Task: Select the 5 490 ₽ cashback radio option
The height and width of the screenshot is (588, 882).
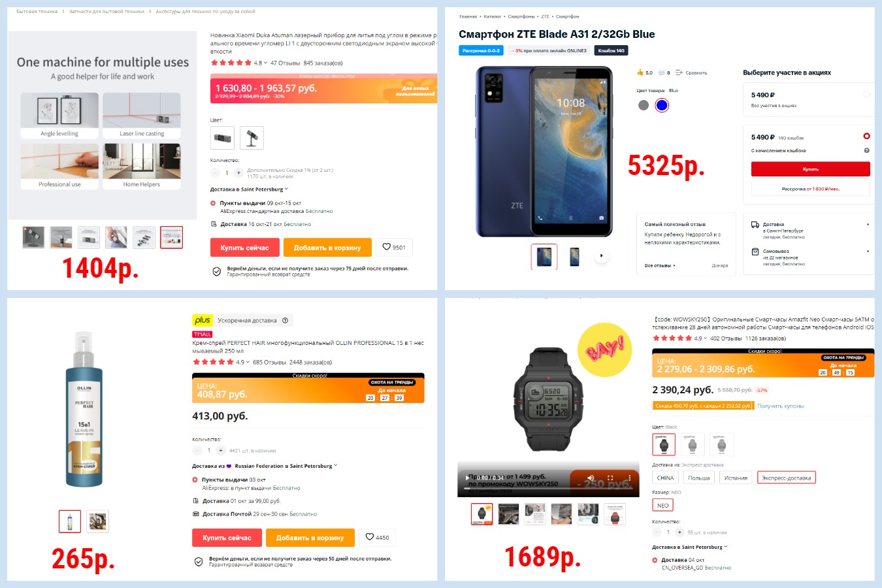Action: click(x=866, y=137)
